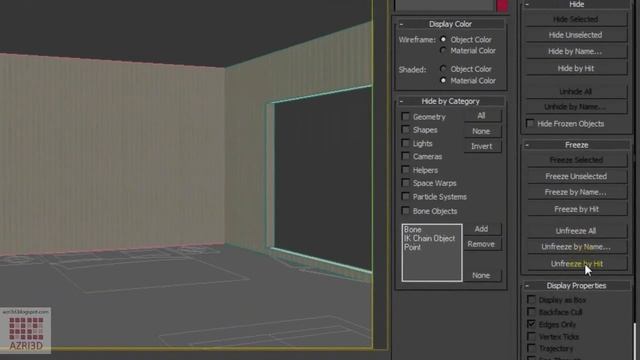The width and height of the screenshot is (640, 360).
Task: Enable Vertex Ticks checkbox
Action: coord(531,336)
